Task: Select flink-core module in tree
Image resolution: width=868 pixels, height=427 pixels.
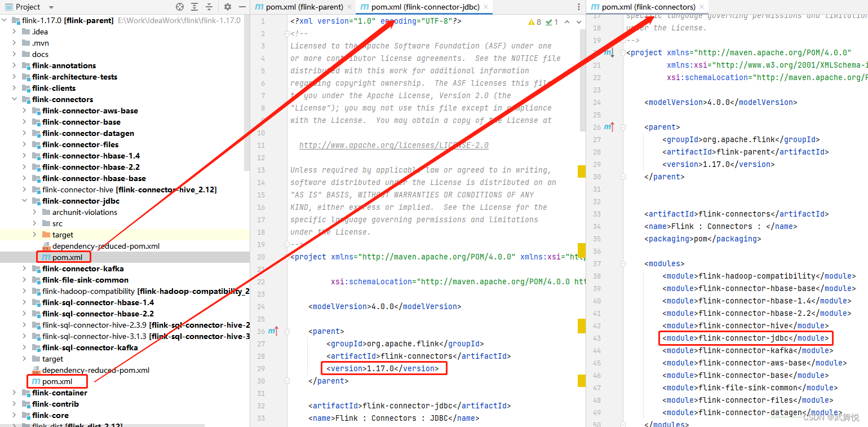Action: click(x=50, y=415)
